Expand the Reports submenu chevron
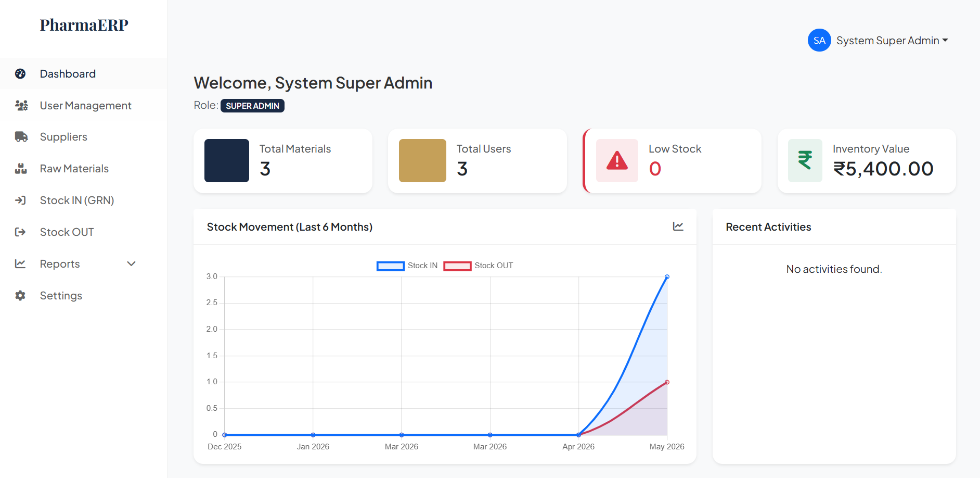Screen dimensions: 980x478 tap(132, 264)
